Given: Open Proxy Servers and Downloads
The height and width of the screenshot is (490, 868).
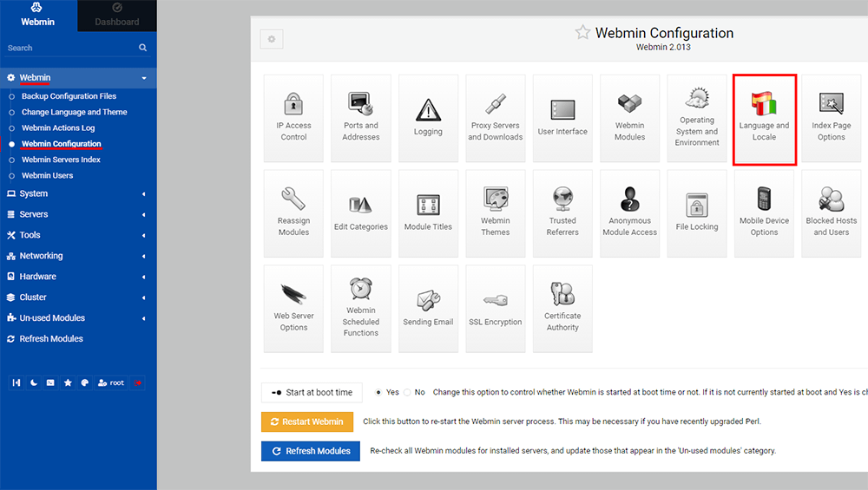Looking at the screenshot, I should tap(496, 118).
